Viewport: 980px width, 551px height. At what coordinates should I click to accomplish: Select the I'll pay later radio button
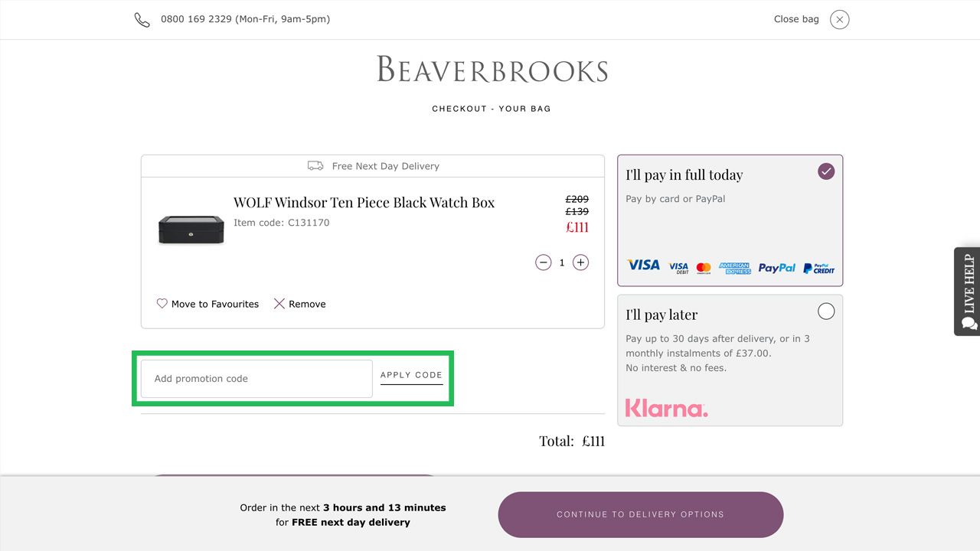coord(826,311)
